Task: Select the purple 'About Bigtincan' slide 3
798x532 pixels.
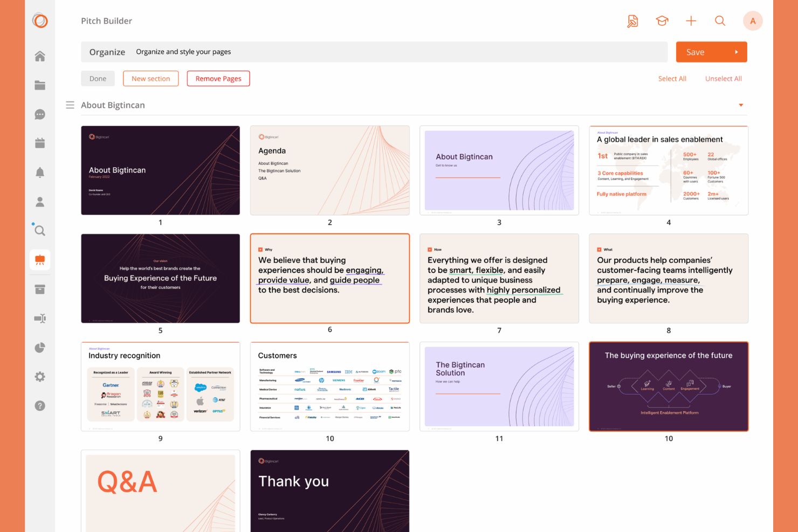Action: tap(499, 170)
